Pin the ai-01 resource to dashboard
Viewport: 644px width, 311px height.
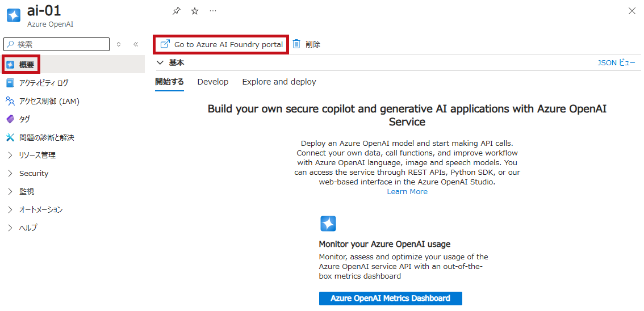(176, 11)
